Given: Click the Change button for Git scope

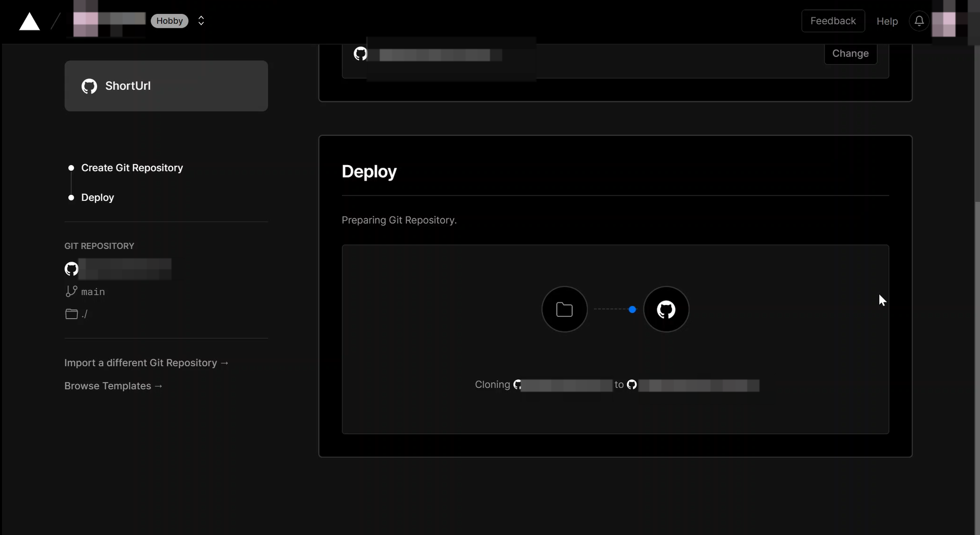Looking at the screenshot, I should [850, 54].
